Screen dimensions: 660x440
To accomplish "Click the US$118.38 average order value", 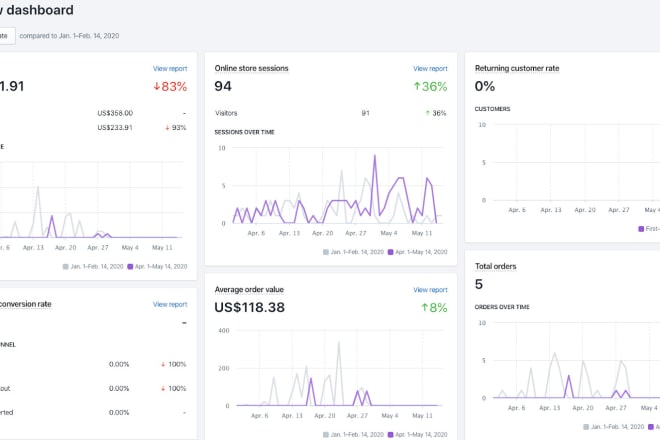I will coord(250,307).
